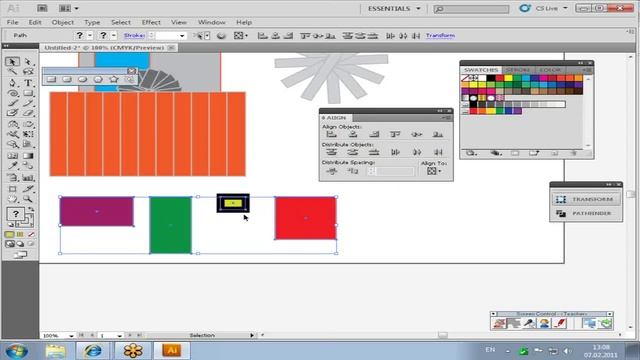Image resolution: width=640 pixels, height=360 pixels.
Task: Pick the Star tool in the floating shape strip
Action: click(x=113, y=79)
